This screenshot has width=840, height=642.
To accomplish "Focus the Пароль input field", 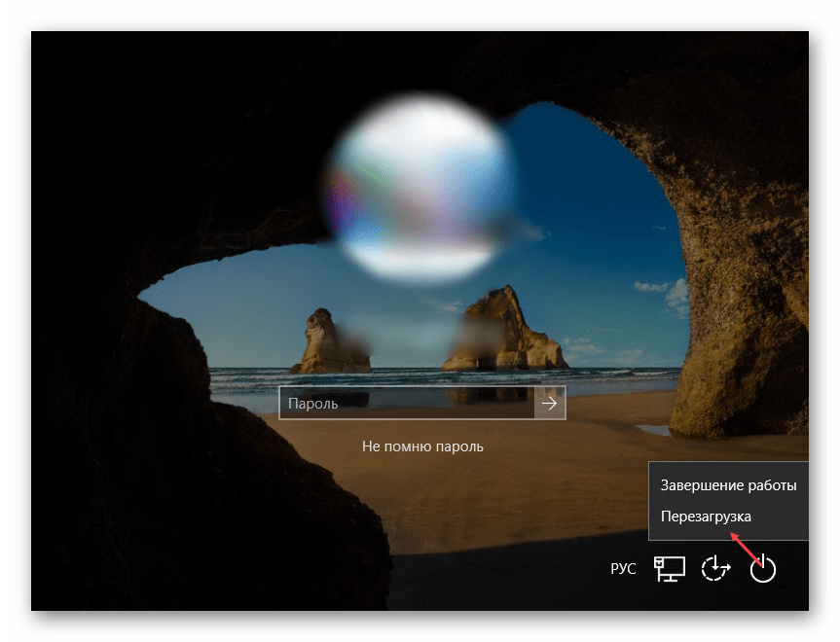I will click(x=407, y=404).
